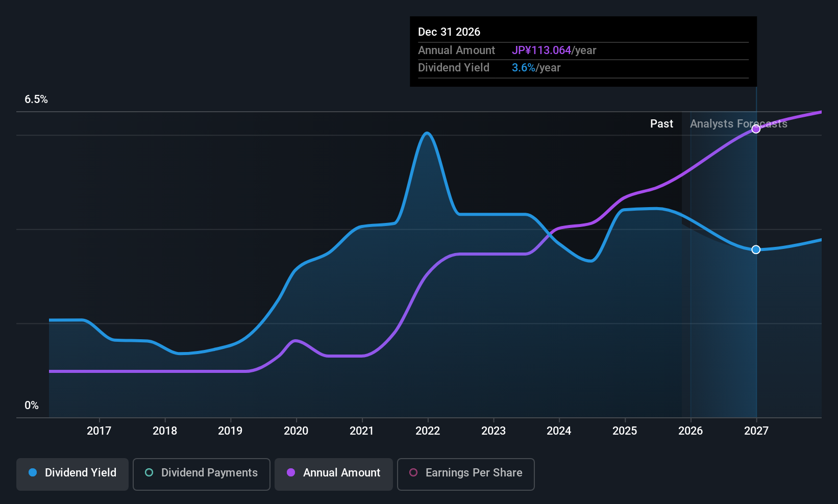Click the purple Annual Amount legend dot
The width and height of the screenshot is (838, 504).
291,473
